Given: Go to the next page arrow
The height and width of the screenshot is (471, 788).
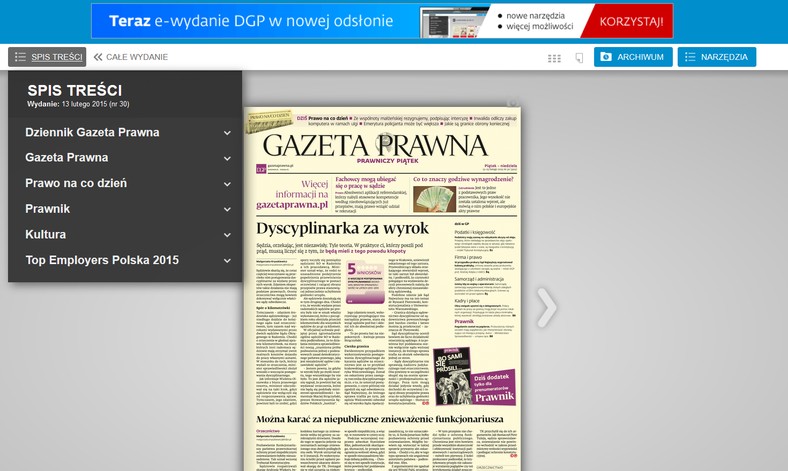Looking at the screenshot, I should tap(547, 307).
